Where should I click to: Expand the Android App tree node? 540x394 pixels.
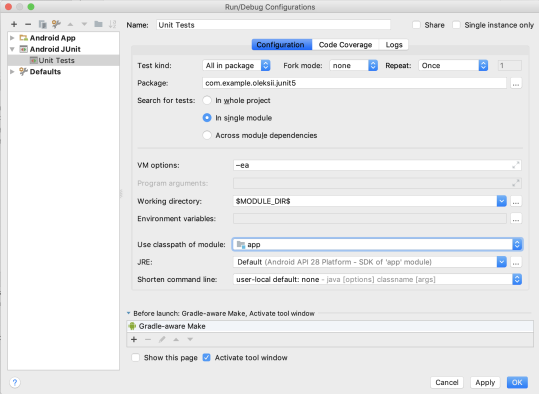[x=12, y=38]
